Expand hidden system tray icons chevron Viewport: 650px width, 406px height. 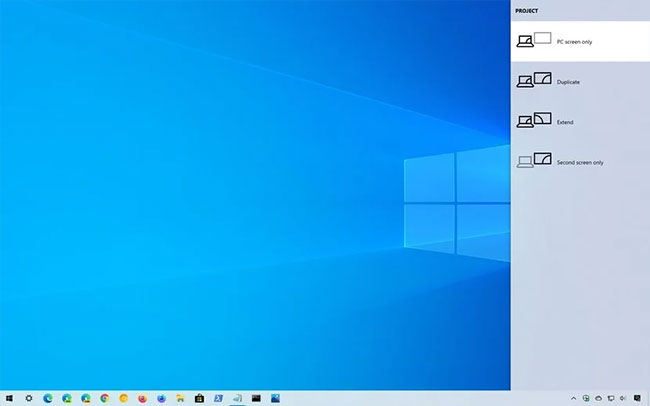point(573,399)
